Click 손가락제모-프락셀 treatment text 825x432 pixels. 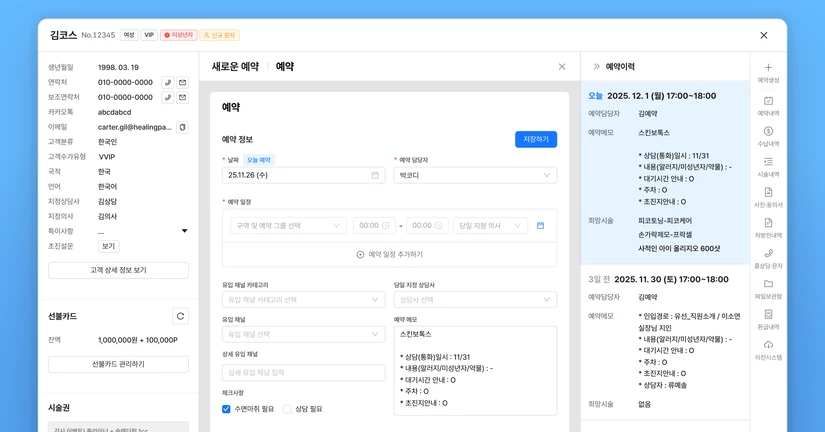pos(665,235)
